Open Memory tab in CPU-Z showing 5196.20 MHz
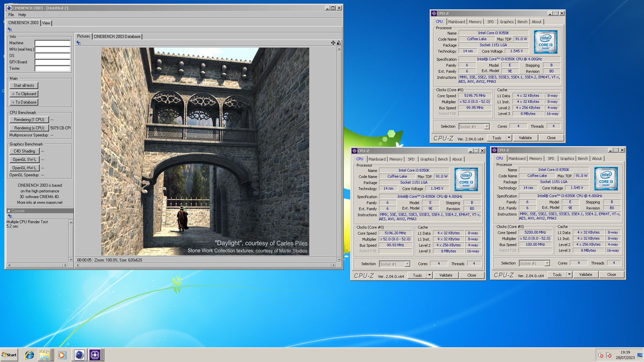Screen dimensions: 644x362 point(396,159)
